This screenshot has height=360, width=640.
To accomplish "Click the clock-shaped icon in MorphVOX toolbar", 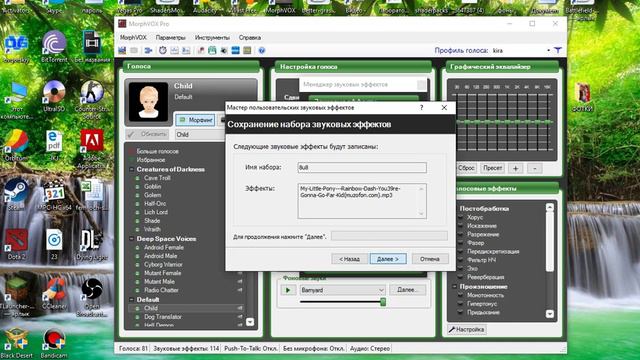I will 162,51.
